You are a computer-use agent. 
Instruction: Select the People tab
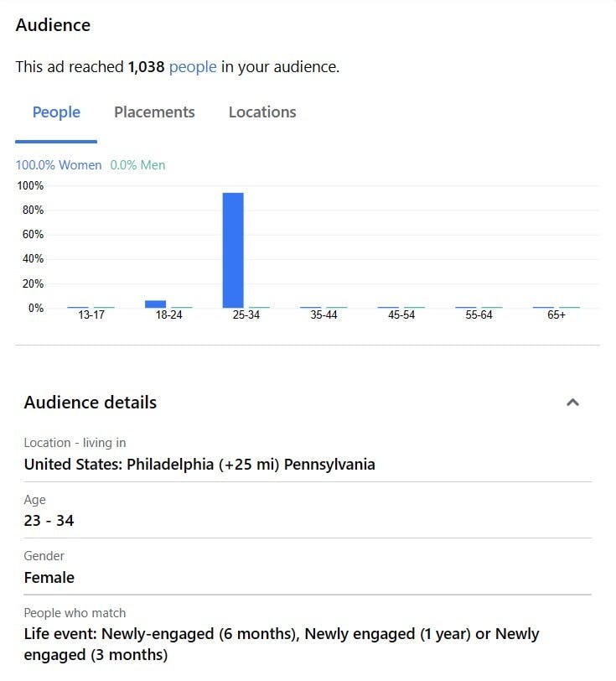coord(56,112)
